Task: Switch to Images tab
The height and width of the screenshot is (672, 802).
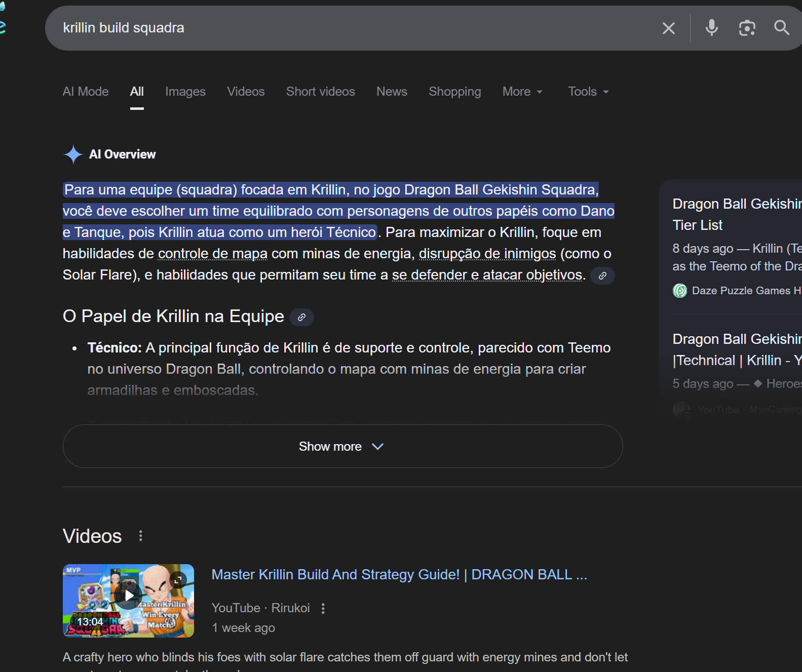Action: click(185, 92)
